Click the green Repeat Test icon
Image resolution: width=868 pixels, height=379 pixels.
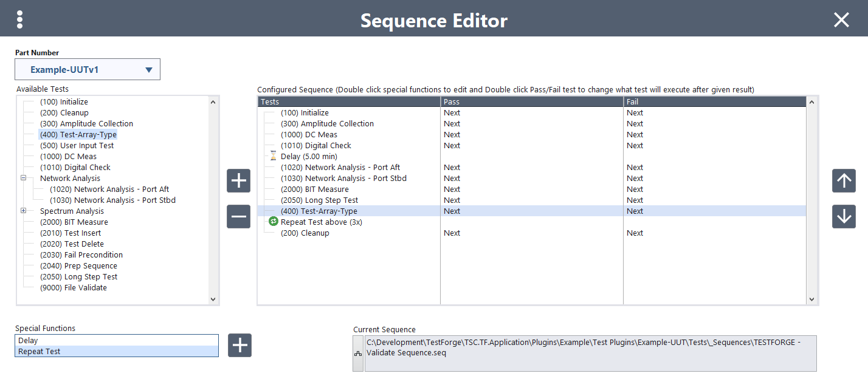point(273,222)
